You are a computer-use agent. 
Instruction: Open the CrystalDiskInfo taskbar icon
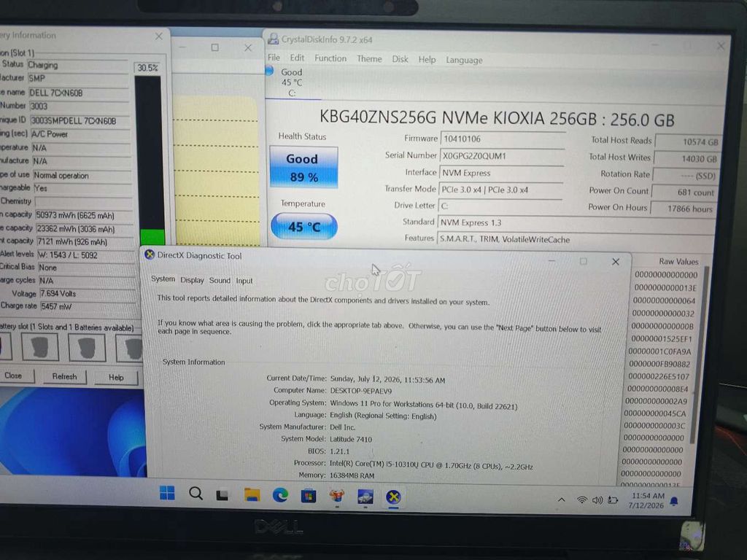365,497
